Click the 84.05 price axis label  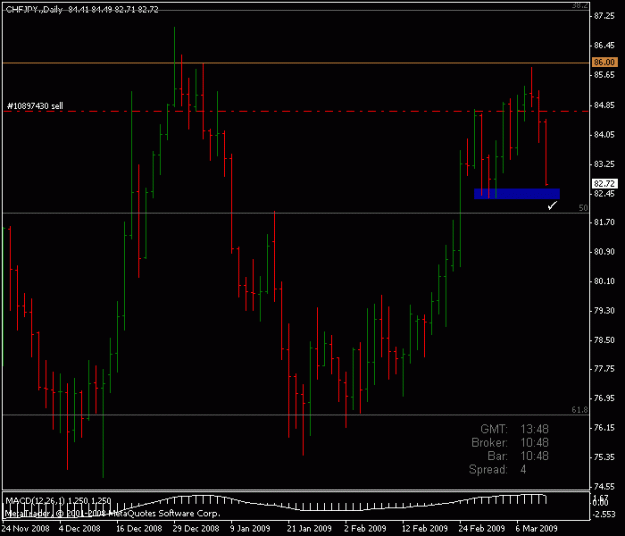[604, 135]
